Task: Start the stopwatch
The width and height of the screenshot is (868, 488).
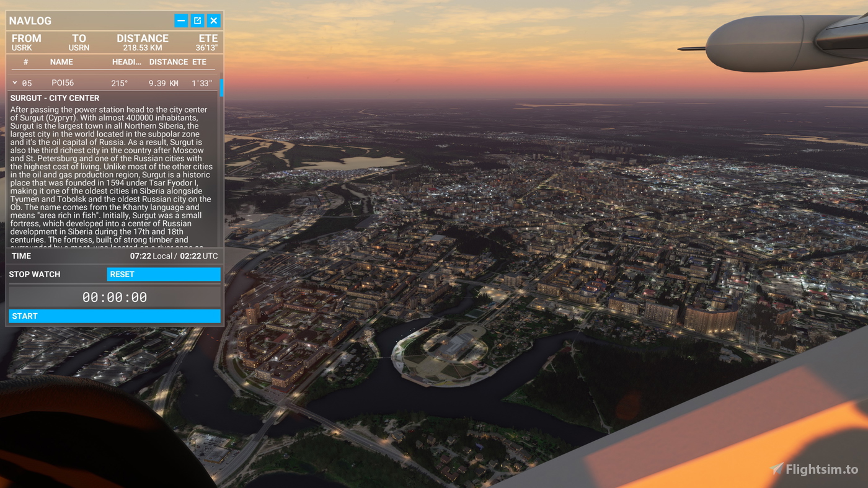Action: click(x=115, y=316)
